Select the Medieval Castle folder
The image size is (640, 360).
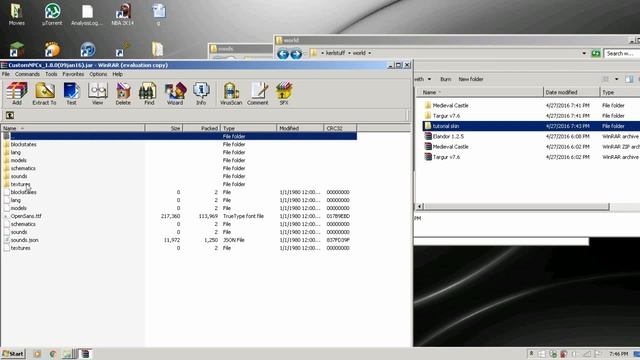tap(531, 105)
